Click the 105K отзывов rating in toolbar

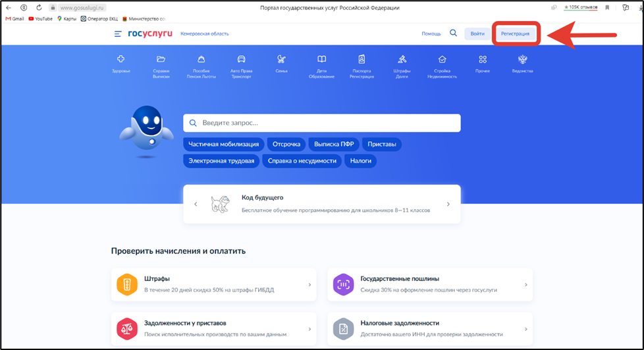580,7
